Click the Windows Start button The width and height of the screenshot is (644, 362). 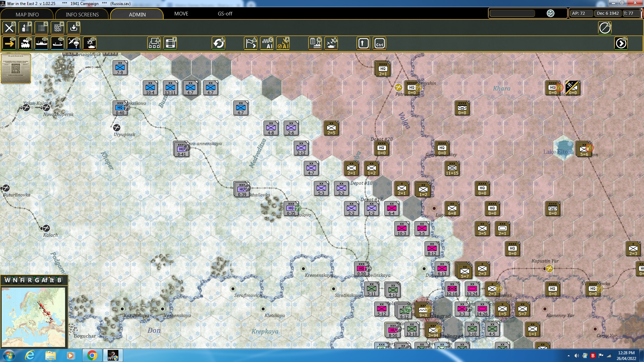coord(9,355)
